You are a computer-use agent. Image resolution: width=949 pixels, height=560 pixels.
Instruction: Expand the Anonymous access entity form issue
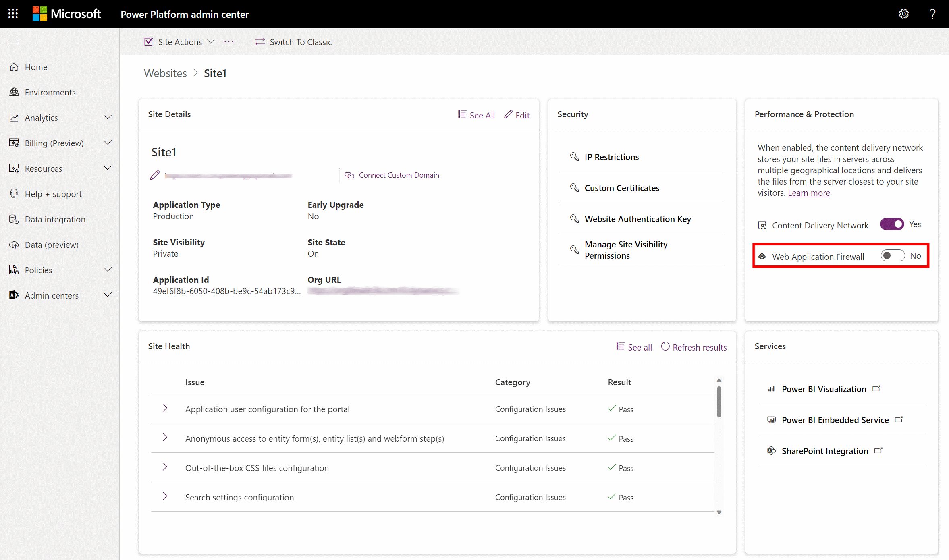tap(165, 438)
